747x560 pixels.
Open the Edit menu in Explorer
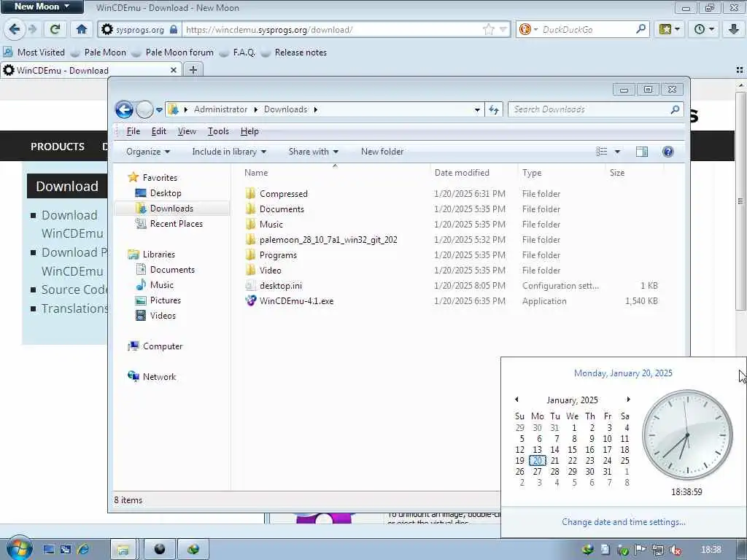[158, 131]
